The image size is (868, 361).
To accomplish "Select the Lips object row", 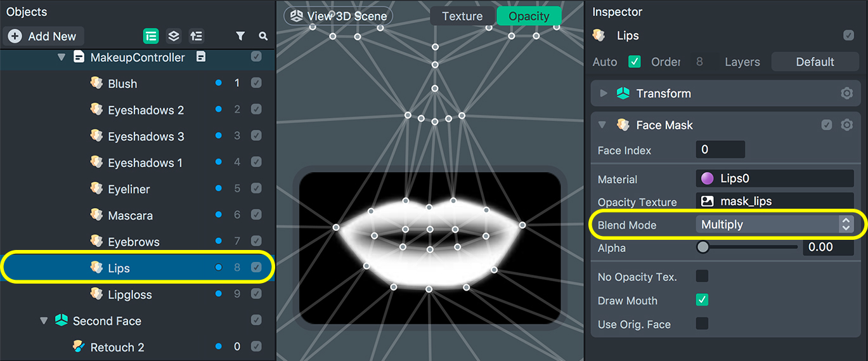I will click(x=138, y=268).
